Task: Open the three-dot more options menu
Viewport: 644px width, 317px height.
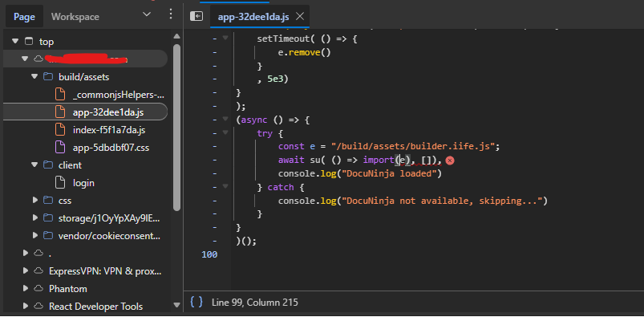Action: point(171,14)
